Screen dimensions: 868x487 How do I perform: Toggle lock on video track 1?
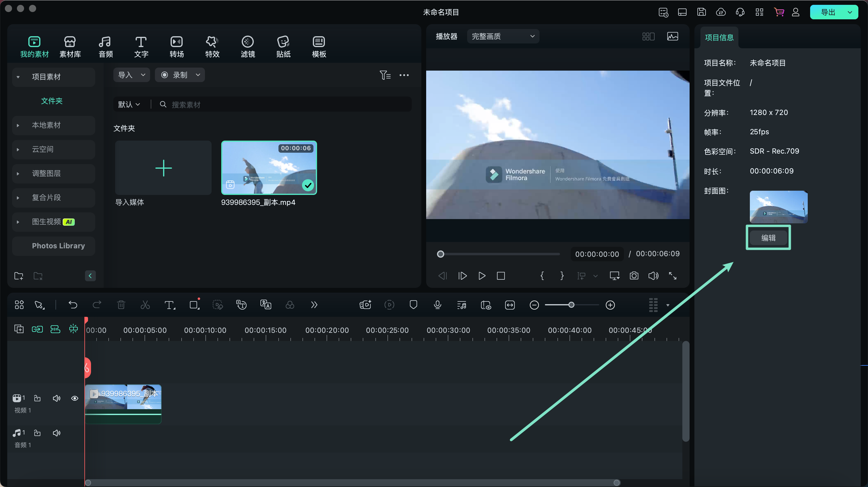37,398
